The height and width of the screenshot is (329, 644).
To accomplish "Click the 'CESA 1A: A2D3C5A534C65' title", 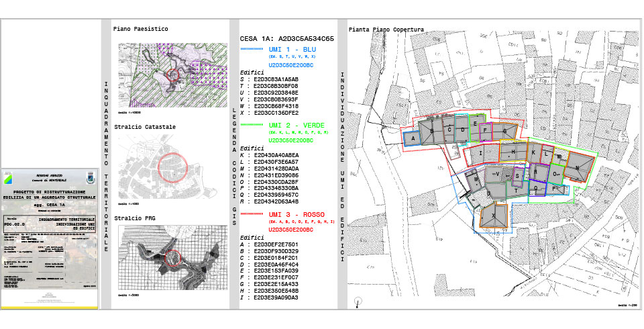I will (x=286, y=39).
